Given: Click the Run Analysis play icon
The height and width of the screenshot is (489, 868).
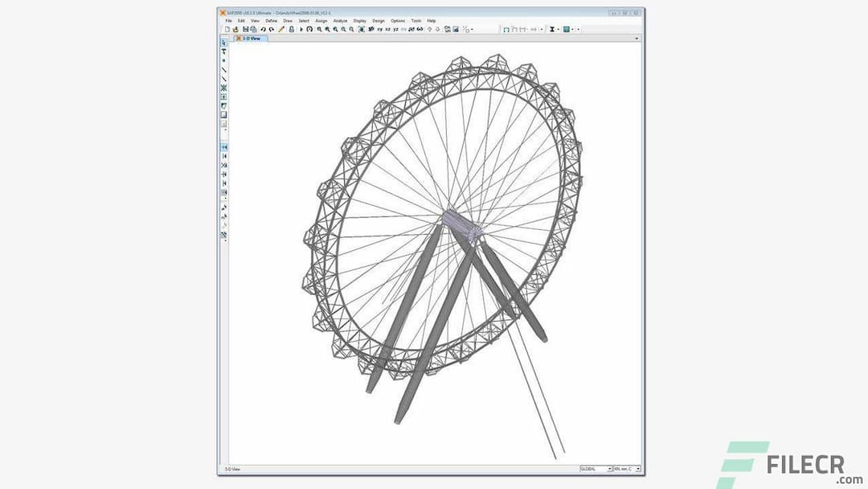Looking at the screenshot, I should click(301, 29).
